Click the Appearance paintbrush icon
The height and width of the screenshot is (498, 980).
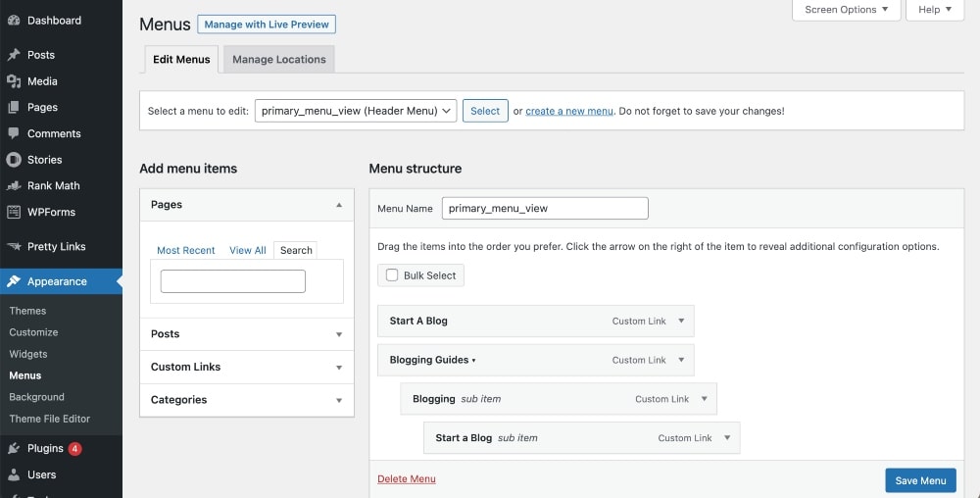coord(14,281)
